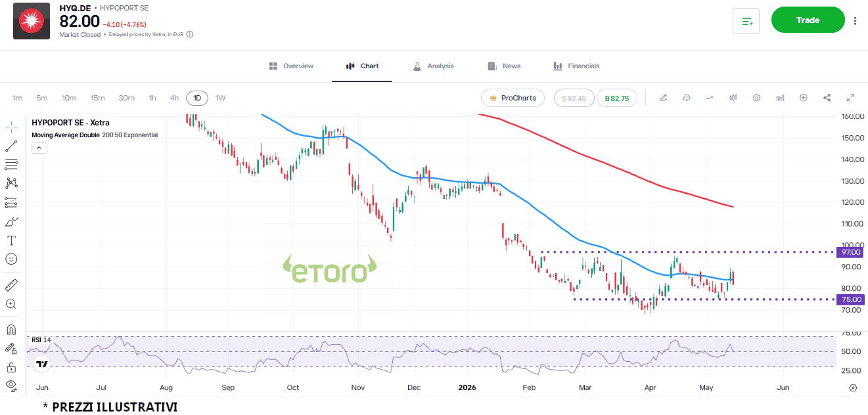
Task: Select the 1h timeframe
Action: (x=152, y=98)
